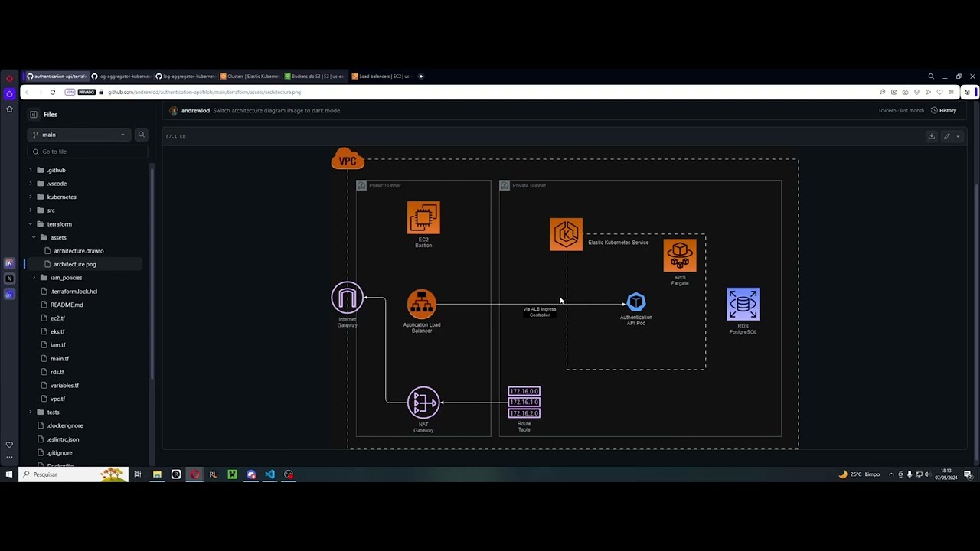The image size is (980, 551).
Task: Select architecture.png in file tree
Action: click(x=74, y=264)
